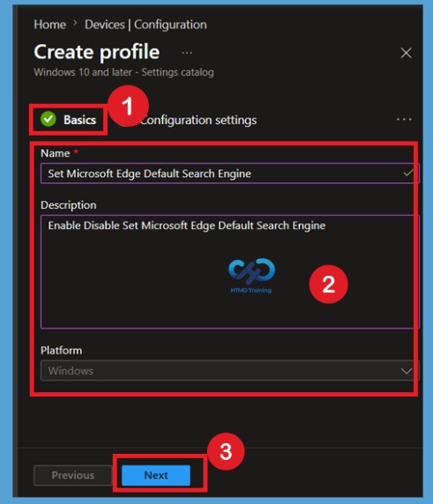Open the ellipsis menu beside Create profile
433x504 pixels.
187,53
